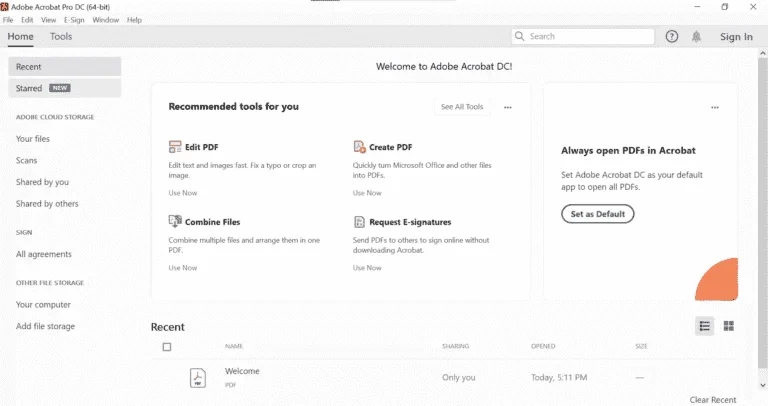Click the Set as Default button

point(598,214)
